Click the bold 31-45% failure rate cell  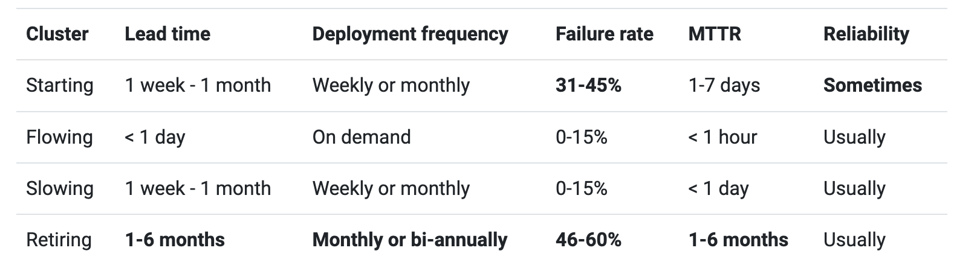click(588, 85)
